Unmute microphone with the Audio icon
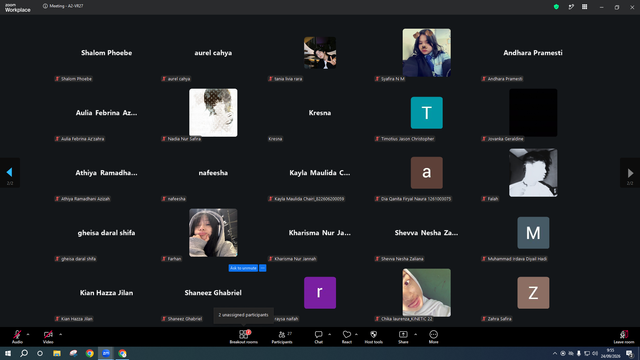 (17, 334)
